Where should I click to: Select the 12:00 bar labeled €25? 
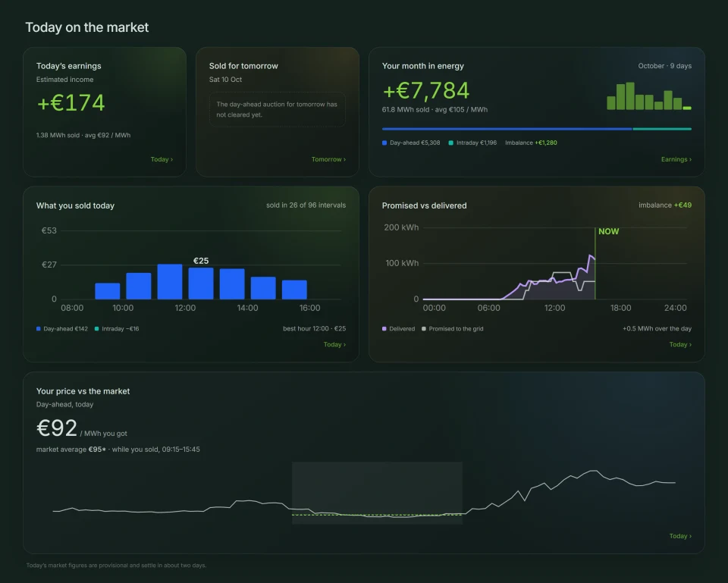[200, 283]
